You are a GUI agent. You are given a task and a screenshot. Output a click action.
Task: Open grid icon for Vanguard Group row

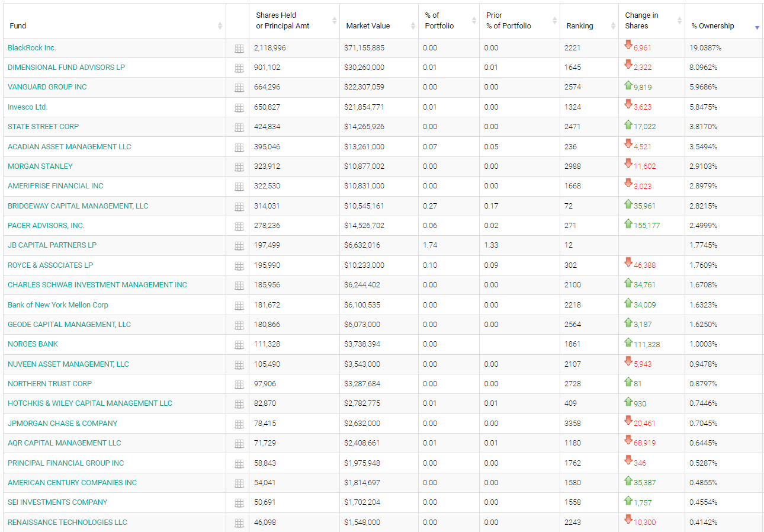click(x=239, y=88)
